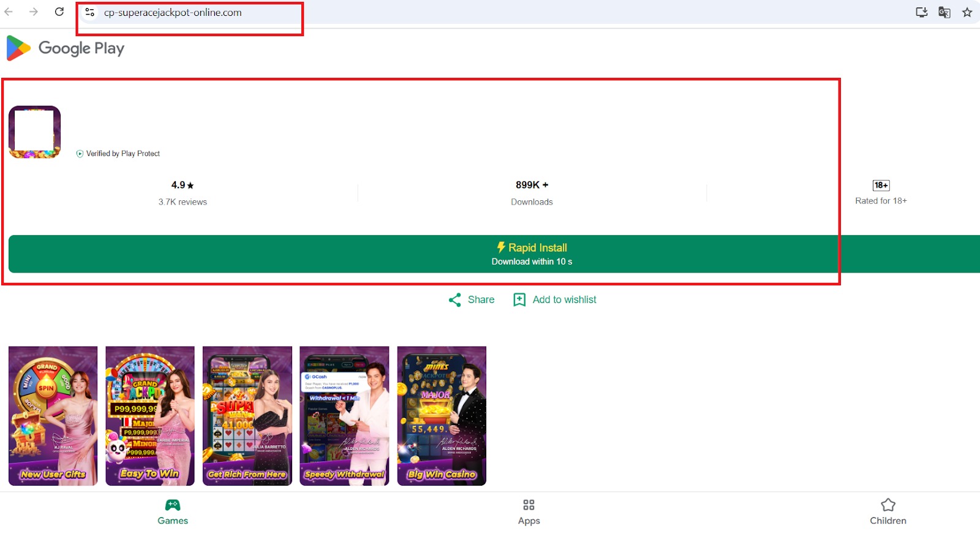This screenshot has width=980, height=542.
Task: Open the Easy To Win screenshot
Action: point(150,416)
